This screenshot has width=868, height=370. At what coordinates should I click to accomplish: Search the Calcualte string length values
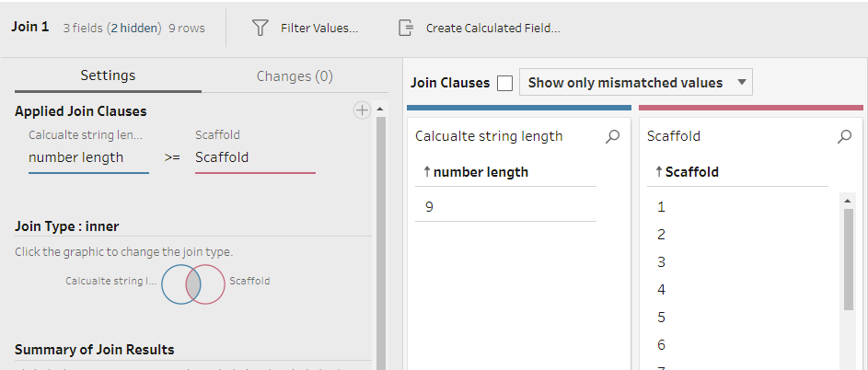click(x=613, y=136)
